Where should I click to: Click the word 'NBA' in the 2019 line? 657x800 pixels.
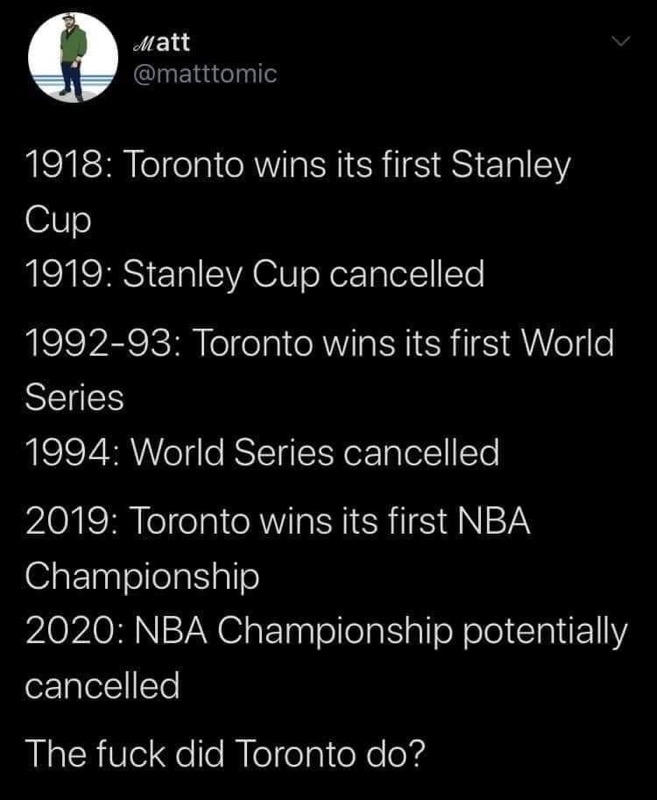point(494,521)
